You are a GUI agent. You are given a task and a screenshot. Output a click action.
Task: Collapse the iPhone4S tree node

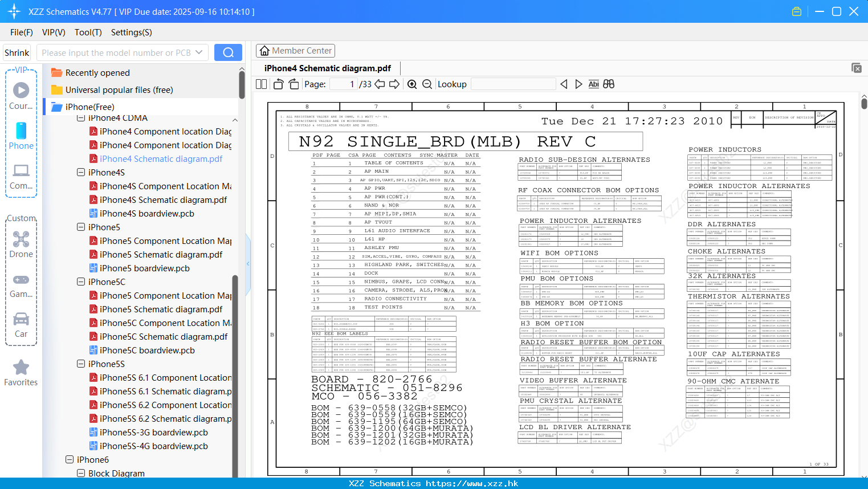pos(81,172)
